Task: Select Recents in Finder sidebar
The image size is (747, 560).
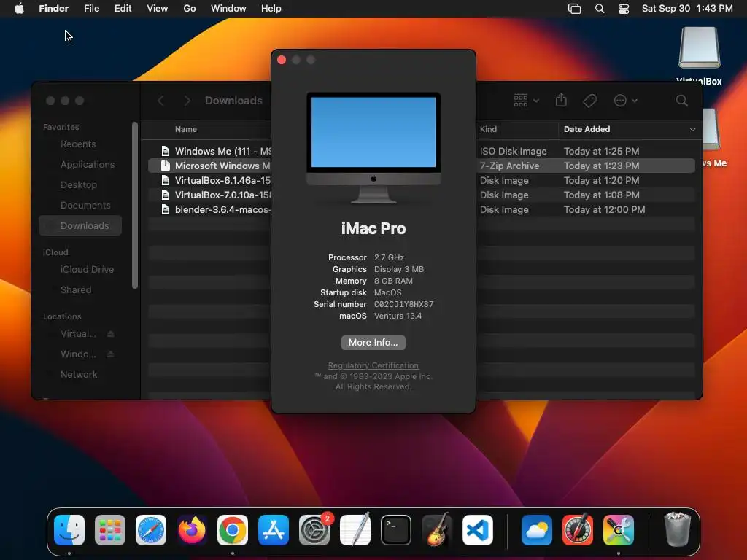Action: coord(78,144)
